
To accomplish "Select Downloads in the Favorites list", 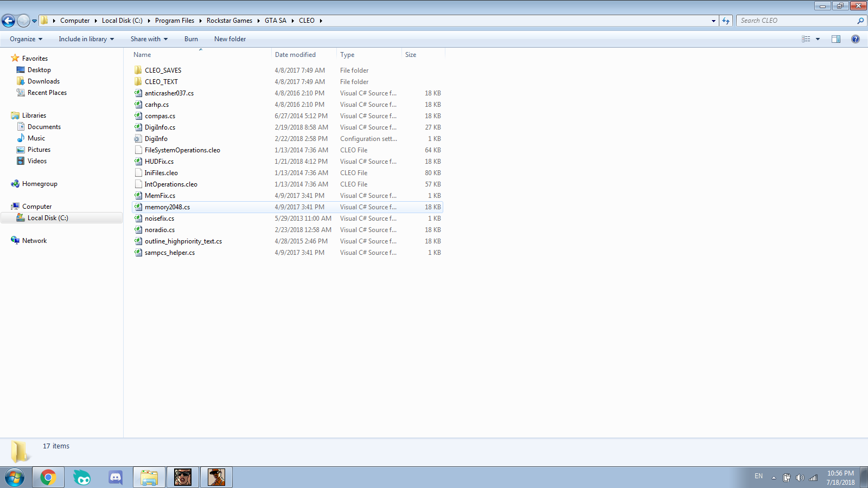I will [43, 81].
